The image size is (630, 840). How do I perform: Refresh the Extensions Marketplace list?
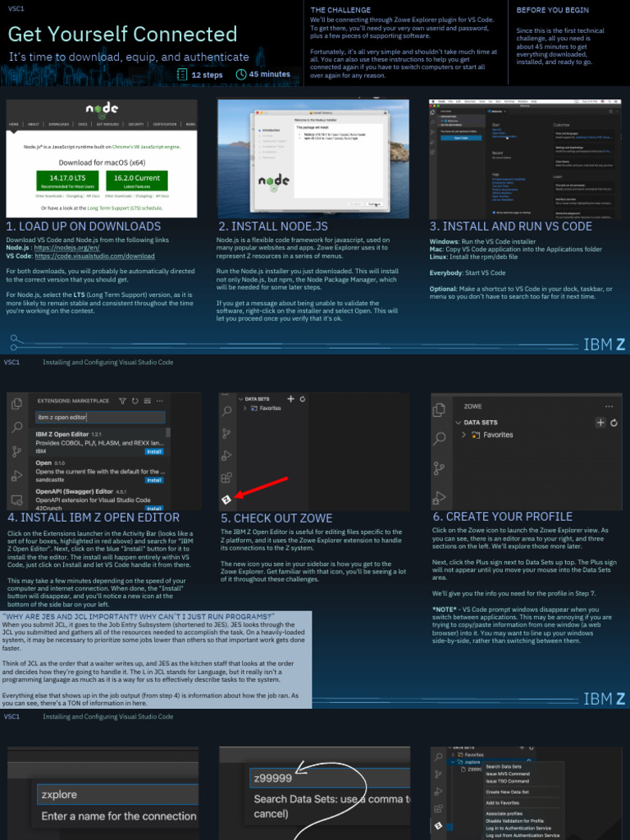click(x=135, y=400)
